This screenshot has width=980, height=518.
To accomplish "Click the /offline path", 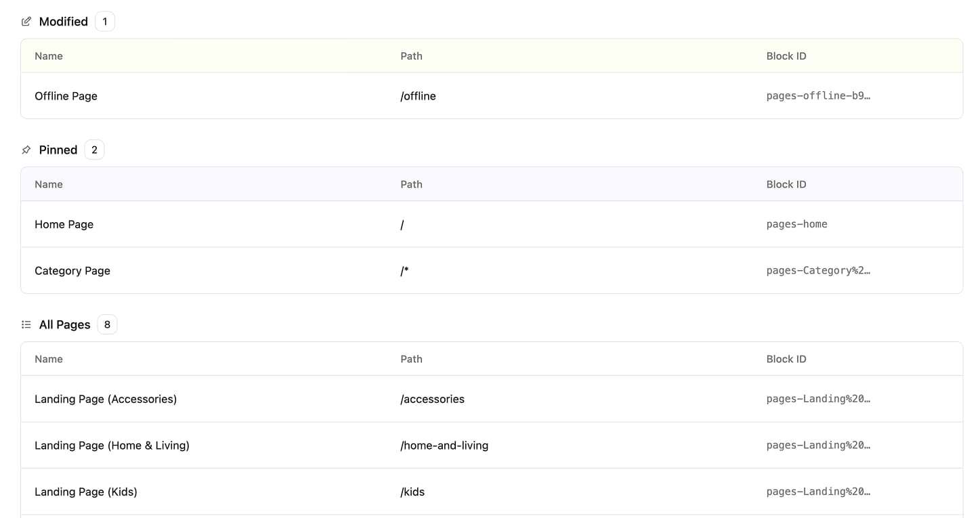I will click(x=418, y=96).
